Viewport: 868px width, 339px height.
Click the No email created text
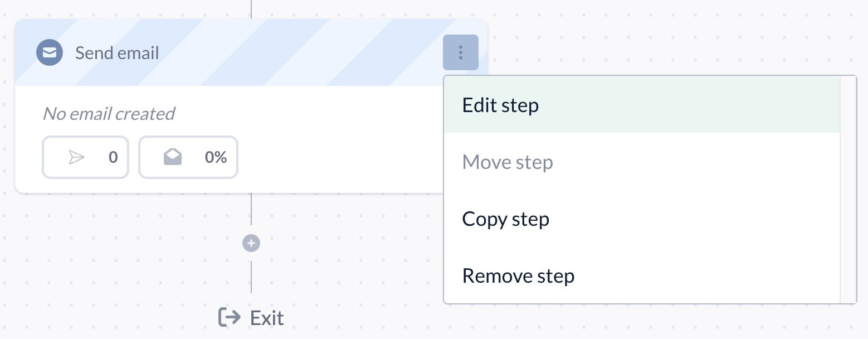(109, 114)
